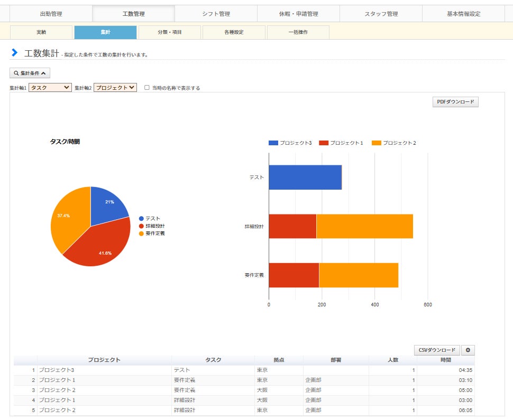Click the gear settings icon beside CSV download
The width and height of the screenshot is (513, 420).
[x=468, y=350]
